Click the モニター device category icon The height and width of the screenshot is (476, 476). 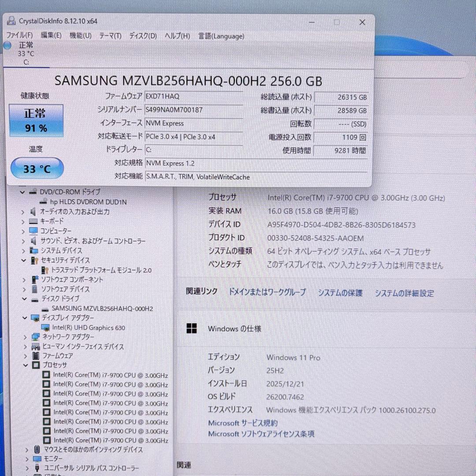tap(37, 459)
